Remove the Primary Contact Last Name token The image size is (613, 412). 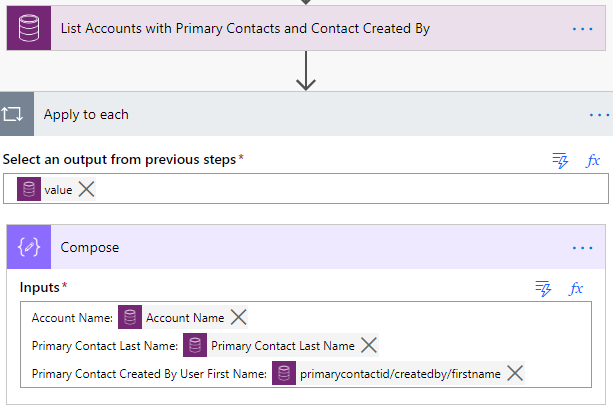pyautogui.click(x=368, y=345)
